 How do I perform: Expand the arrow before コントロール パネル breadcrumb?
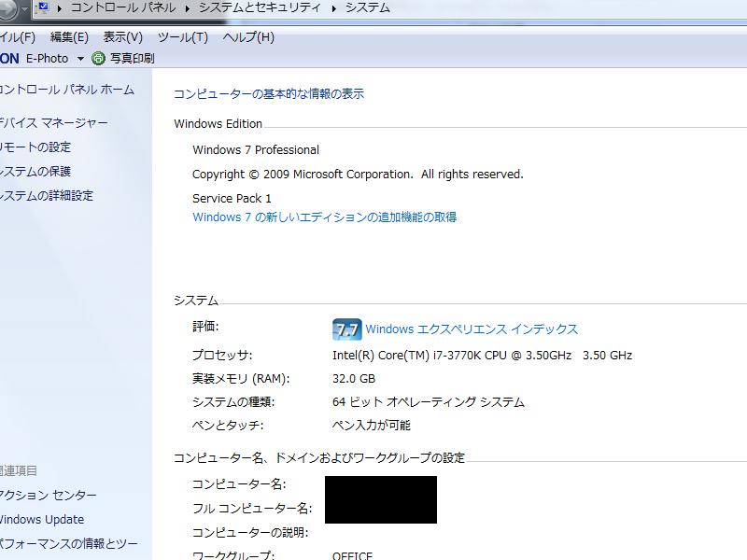click(60, 8)
